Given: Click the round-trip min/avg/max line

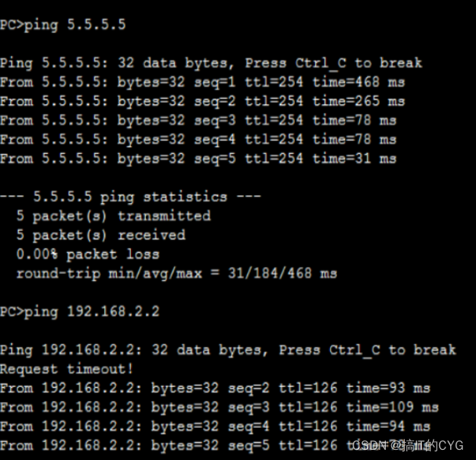Looking at the screenshot, I should point(176,274).
